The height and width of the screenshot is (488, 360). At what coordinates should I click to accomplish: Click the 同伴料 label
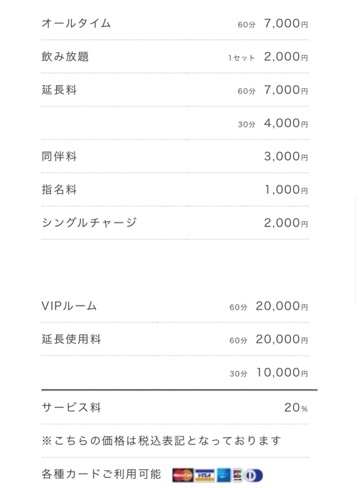59,156
